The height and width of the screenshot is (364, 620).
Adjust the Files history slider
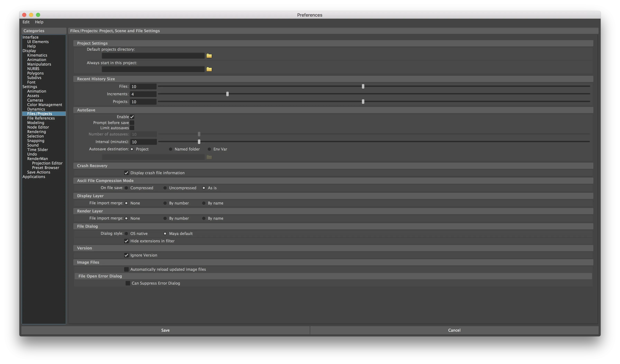tap(363, 86)
